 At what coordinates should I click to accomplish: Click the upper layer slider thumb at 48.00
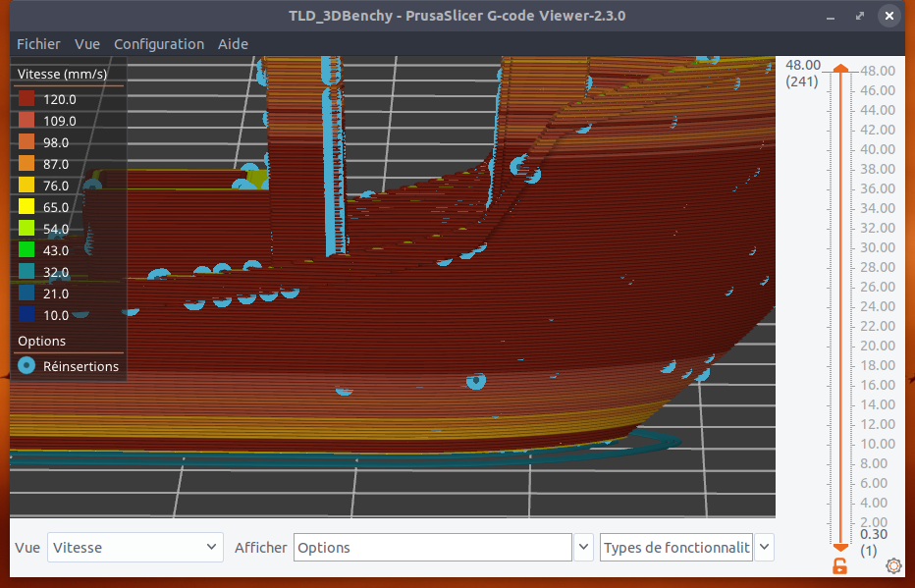pos(840,69)
